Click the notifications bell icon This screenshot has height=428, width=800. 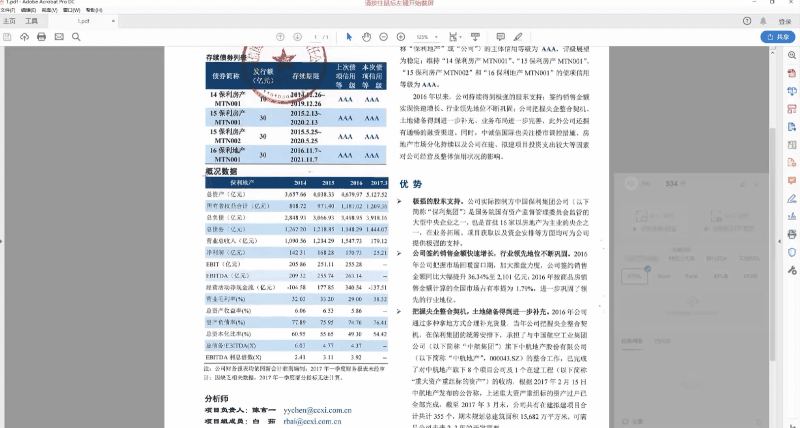click(x=765, y=19)
